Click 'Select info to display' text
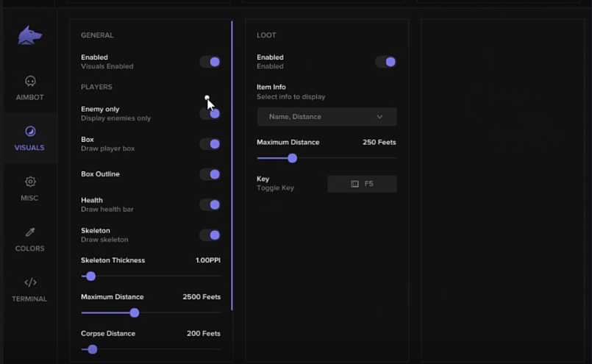 pyautogui.click(x=291, y=96)
